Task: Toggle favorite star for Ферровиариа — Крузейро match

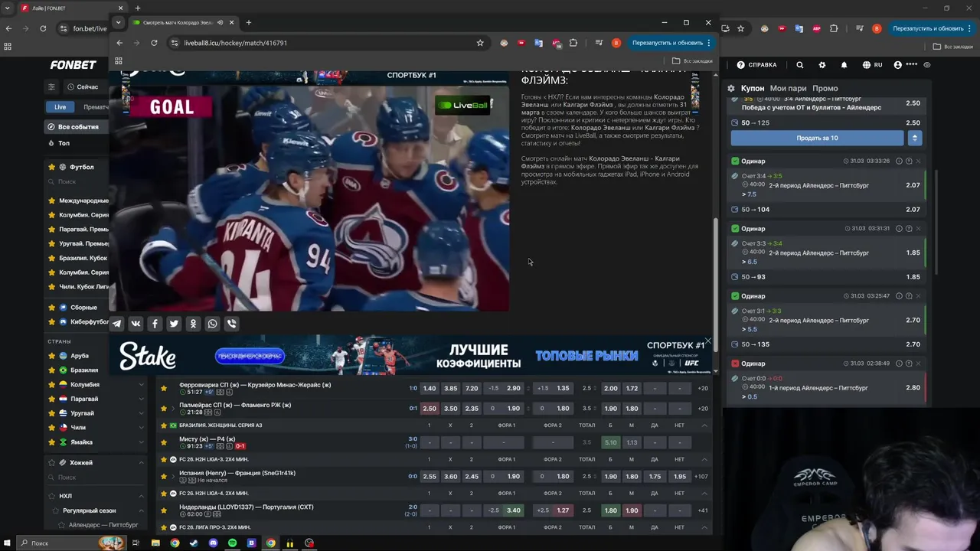Action: pos(163,388)
